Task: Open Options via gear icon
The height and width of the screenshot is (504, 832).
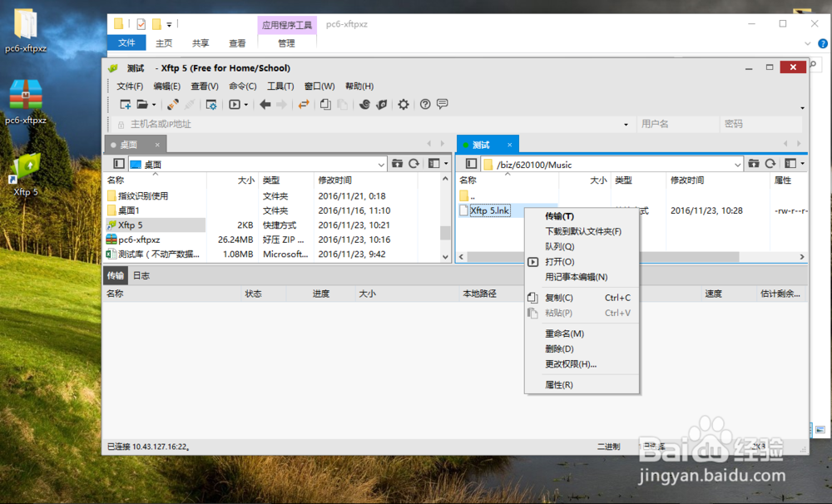Action: tap(404, 105)
